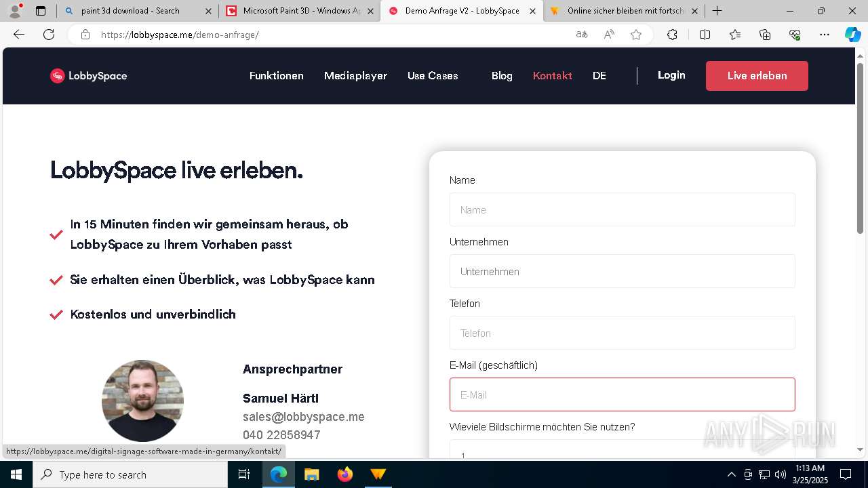Open the read aloud icon
Image resolution: width=868 pixels, height=488 pixels.
(609, 35)
